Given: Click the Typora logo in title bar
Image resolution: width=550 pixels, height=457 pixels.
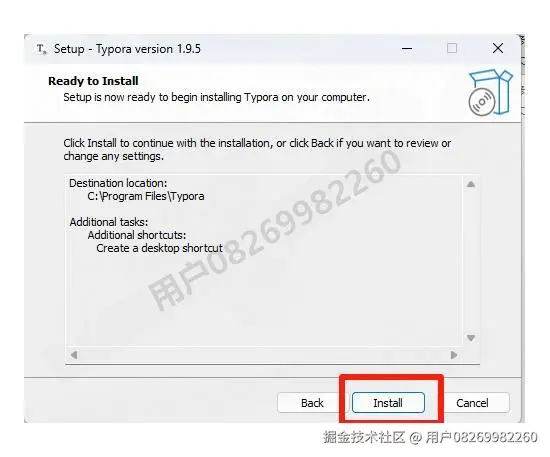Looking at the screenshot, I should coord(41,49).
